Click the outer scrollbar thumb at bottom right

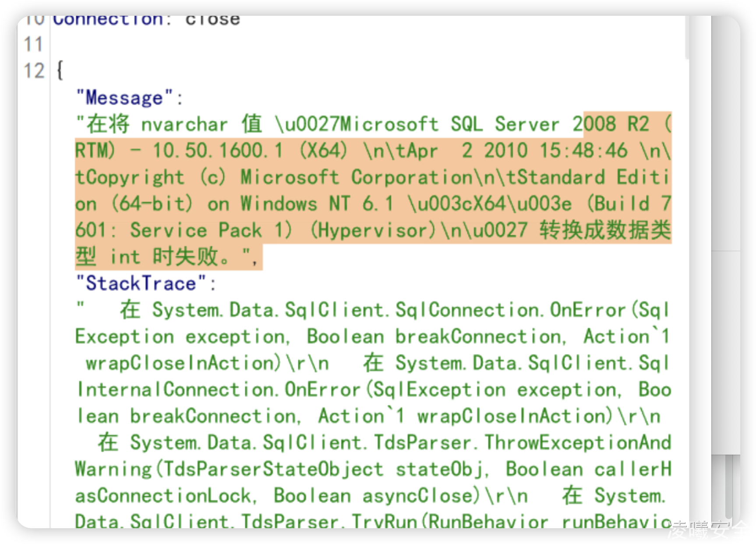coord(729,486)
